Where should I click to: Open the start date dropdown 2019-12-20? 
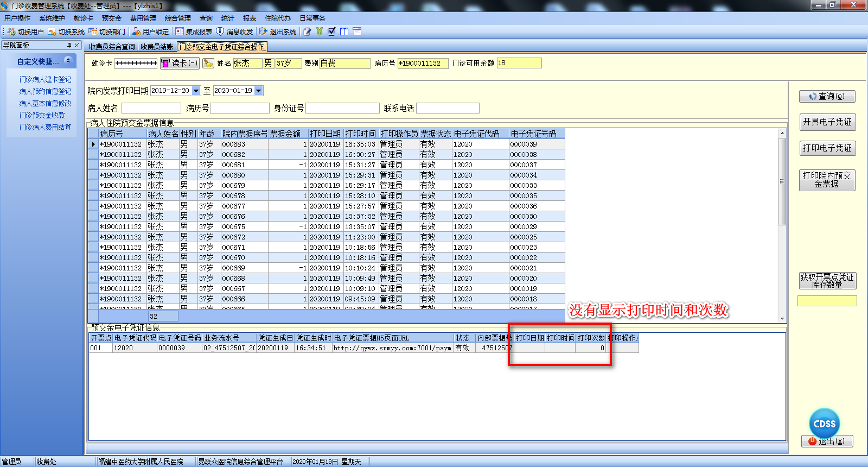pos(196,91)
